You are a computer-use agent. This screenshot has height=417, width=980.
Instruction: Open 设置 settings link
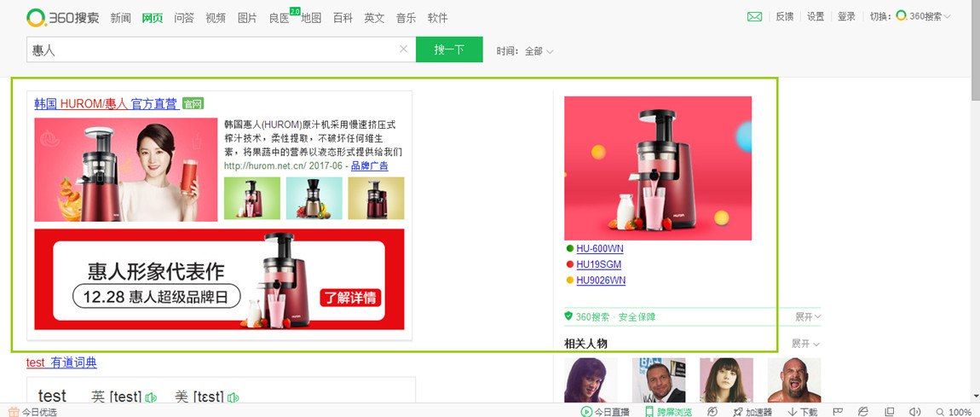pos(816,17)
